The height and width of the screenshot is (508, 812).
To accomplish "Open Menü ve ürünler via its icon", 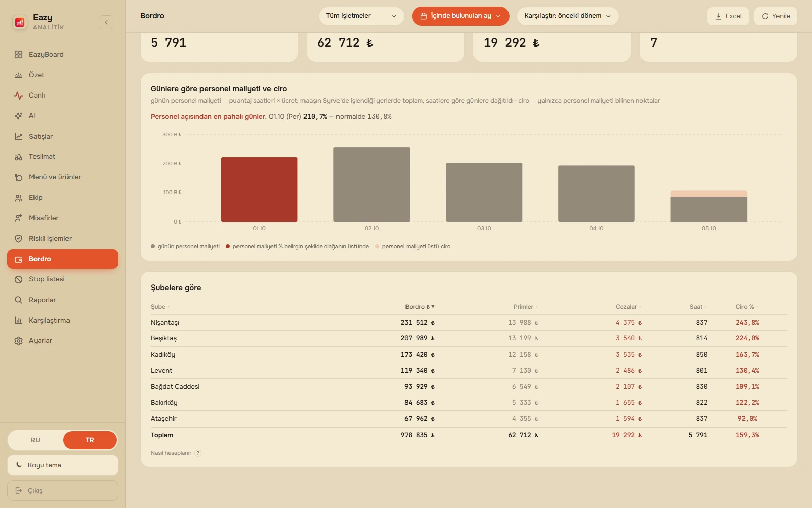I will click(19, 177).
